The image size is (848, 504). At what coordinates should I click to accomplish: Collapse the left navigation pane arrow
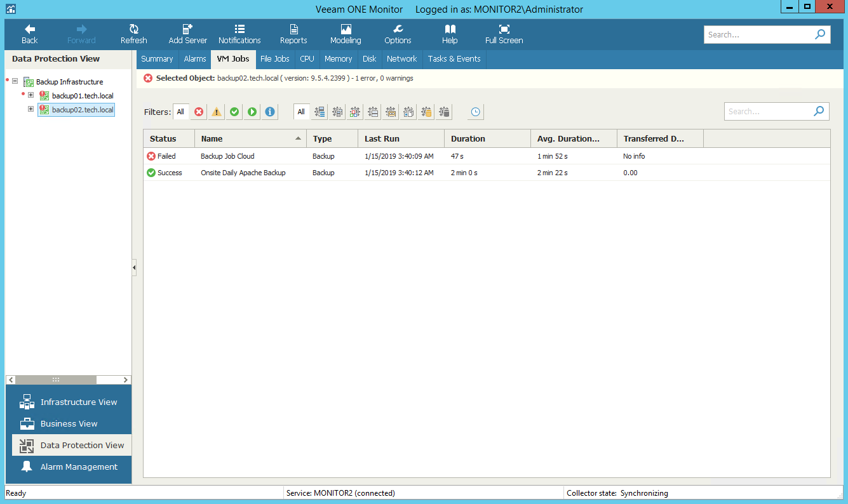coord(134,268)
